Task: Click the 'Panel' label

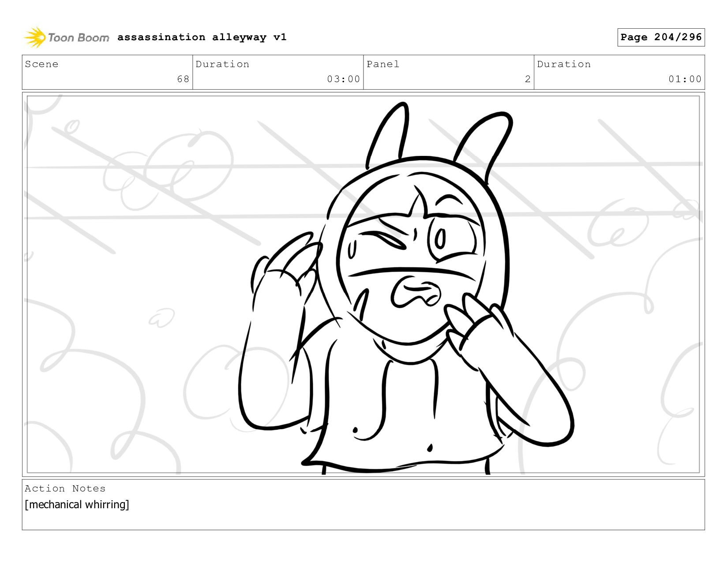Action: [383, 64]
